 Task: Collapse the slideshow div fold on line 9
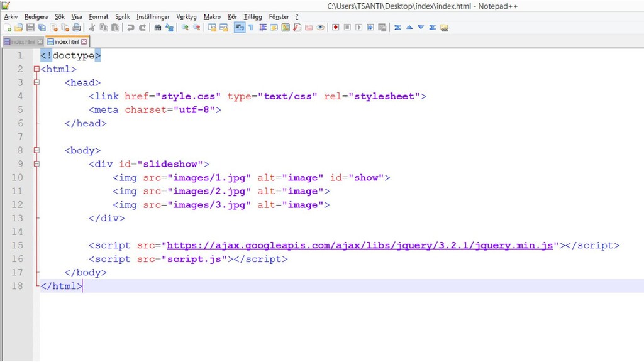click(x=36, y=164)
